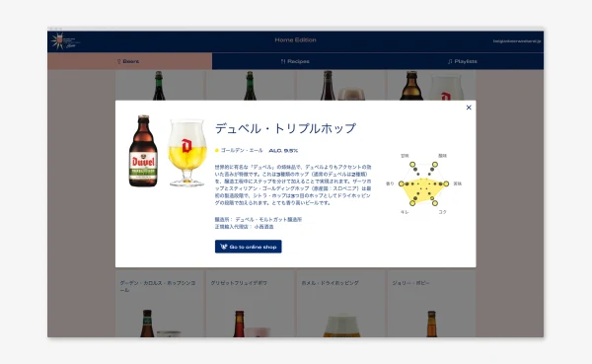Viewport: 592px width, 364px height.
Task: Close the beer detail popup
Action: coord(469,108)
